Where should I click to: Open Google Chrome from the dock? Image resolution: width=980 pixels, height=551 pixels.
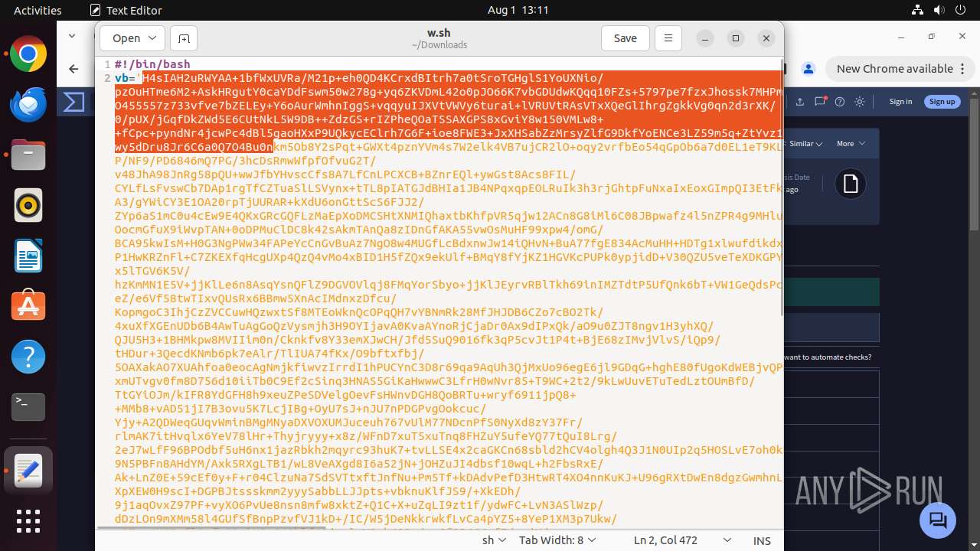coord(28,54)
